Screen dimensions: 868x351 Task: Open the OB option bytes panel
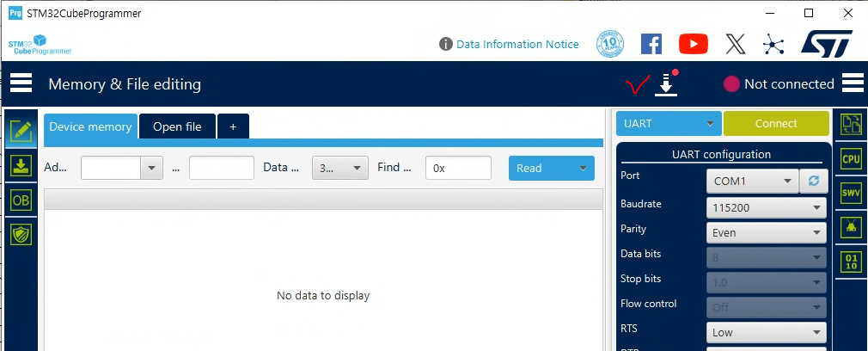click(x=21, y=200)
